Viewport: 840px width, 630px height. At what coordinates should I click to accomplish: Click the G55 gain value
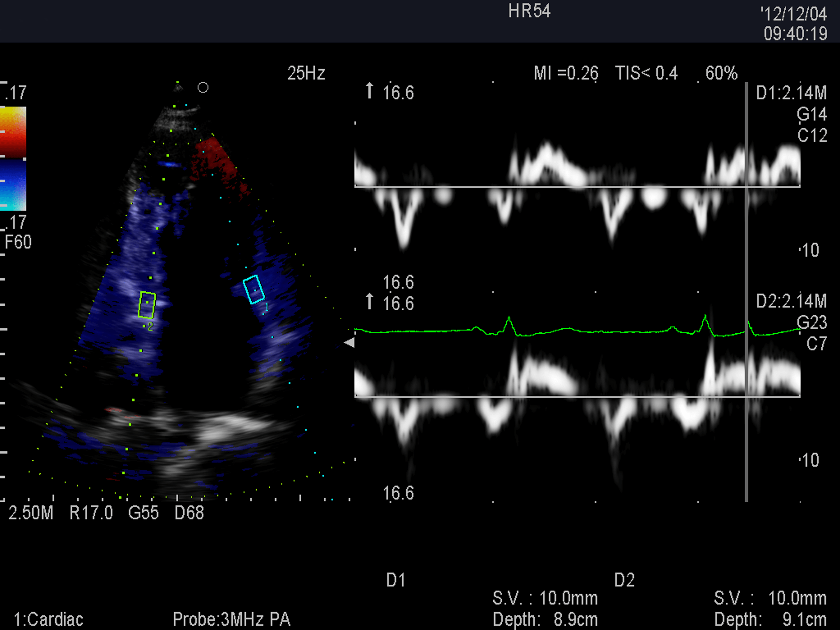point(143,513)
